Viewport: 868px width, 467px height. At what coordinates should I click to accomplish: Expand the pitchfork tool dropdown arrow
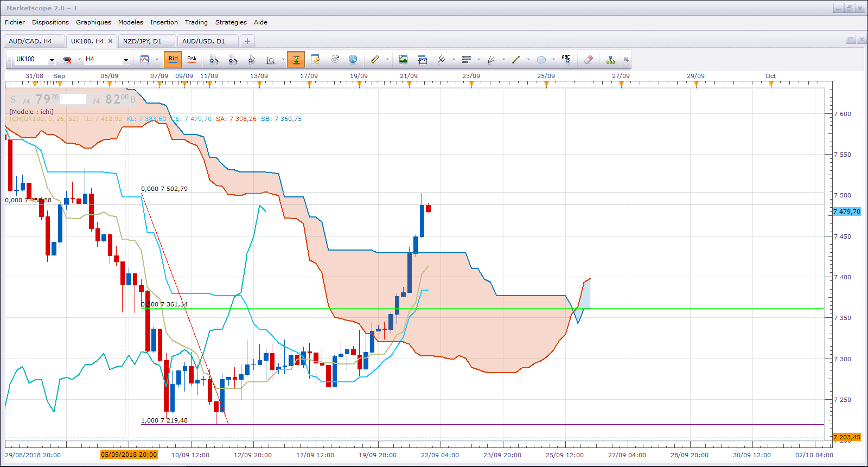coord(454,60)
